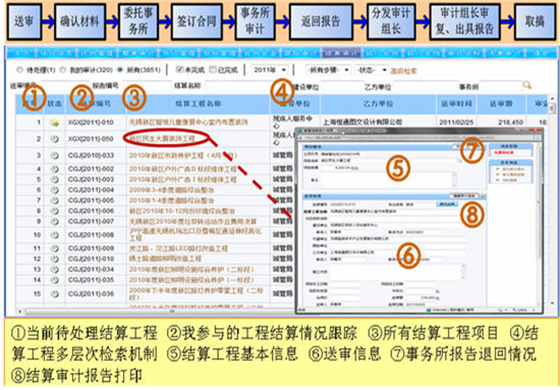Select the 所有(3851) radio button
Viewport: 560px width, 390px height.
click(120, 70)
